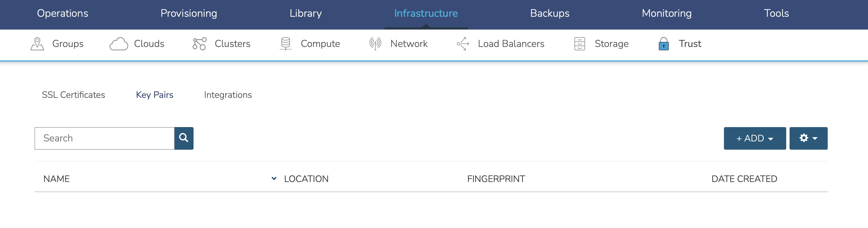Click the Trust padlock icon

pyautogui.click(x=664, y=44)
